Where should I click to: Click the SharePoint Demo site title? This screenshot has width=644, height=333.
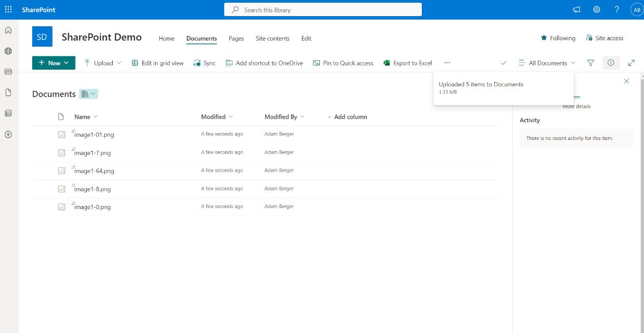(x=101, y=37)
